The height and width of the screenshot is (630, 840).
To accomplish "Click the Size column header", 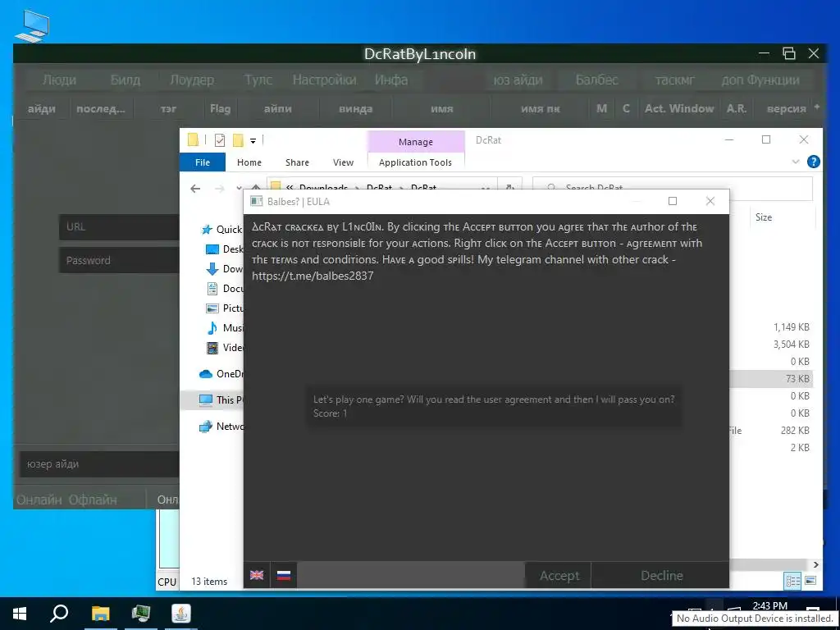I will (x=764, y=217).
